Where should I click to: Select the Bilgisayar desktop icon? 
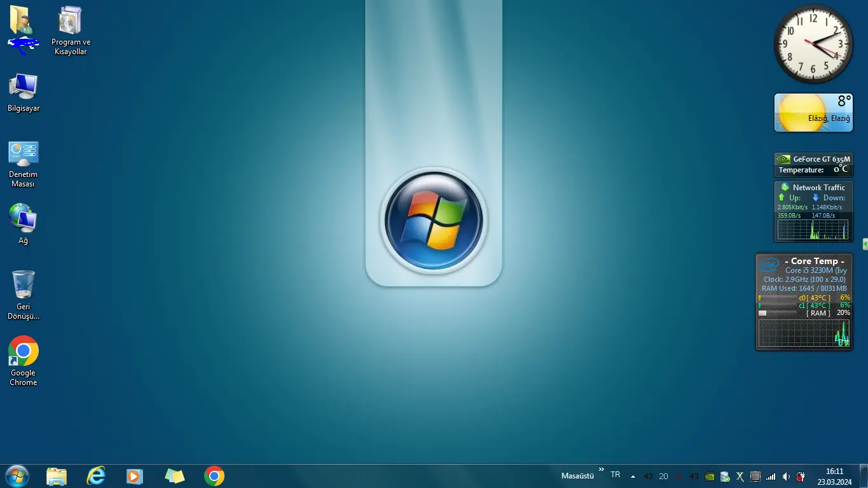pyautogui.click(x=24, y=92)
